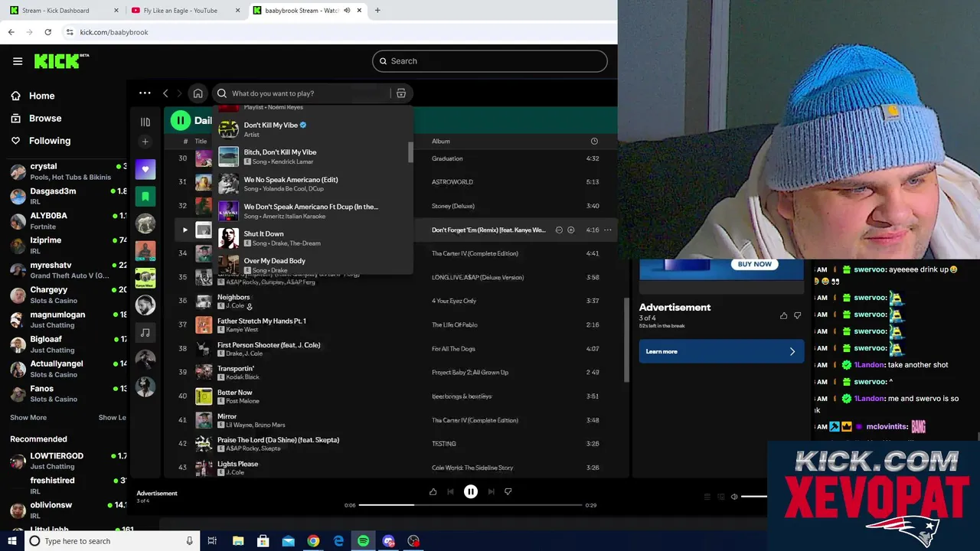This screenshot has width=980, height=551.
Task: Mute with the speaker volume icon
Action: (734, 497)
